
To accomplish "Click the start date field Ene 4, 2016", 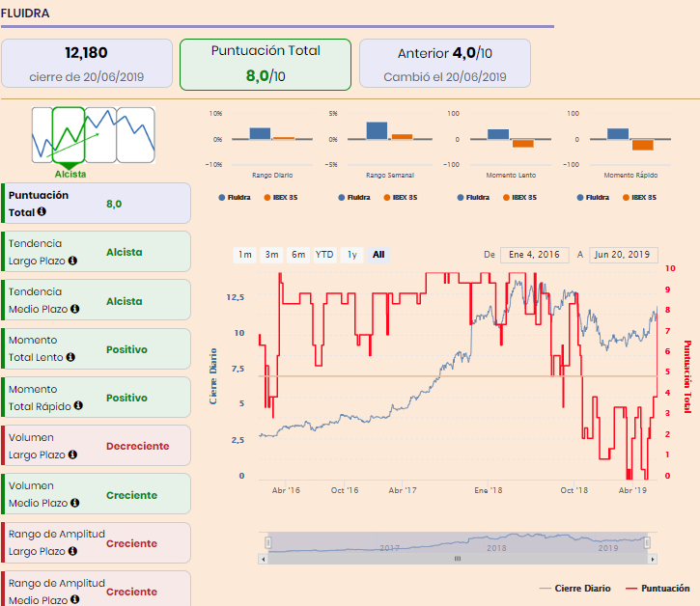I will pyautogui.click(x=534, y=255).
